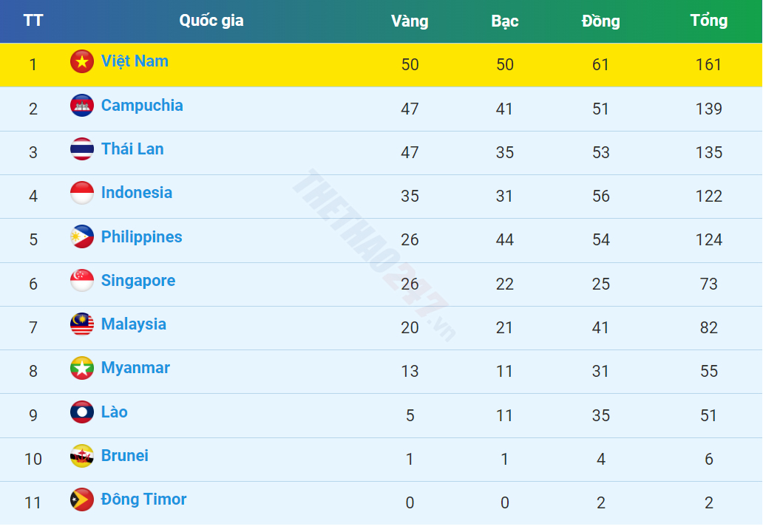Click the Thailand flag icon
This screenshot has height=532, width=763.
coord(82,149)
